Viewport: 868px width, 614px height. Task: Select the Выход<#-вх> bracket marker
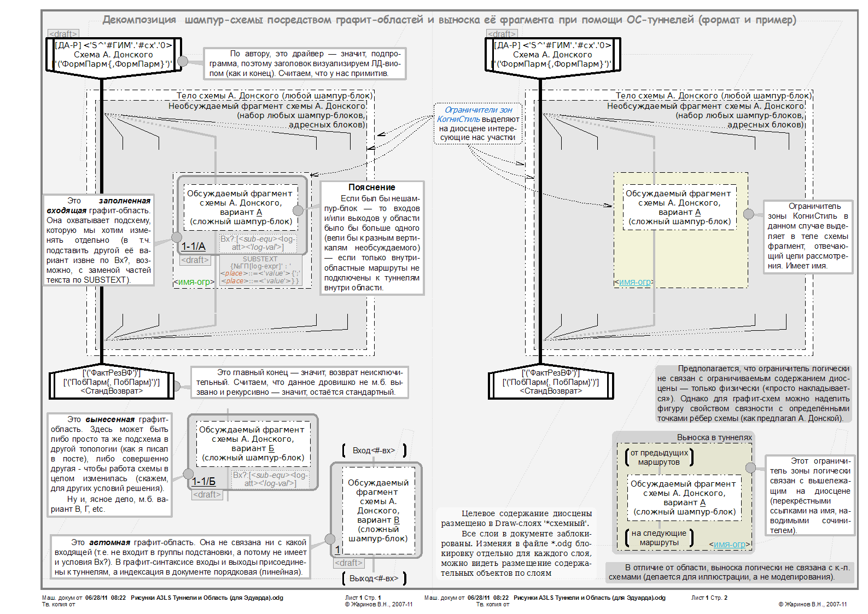pos(374,578)
